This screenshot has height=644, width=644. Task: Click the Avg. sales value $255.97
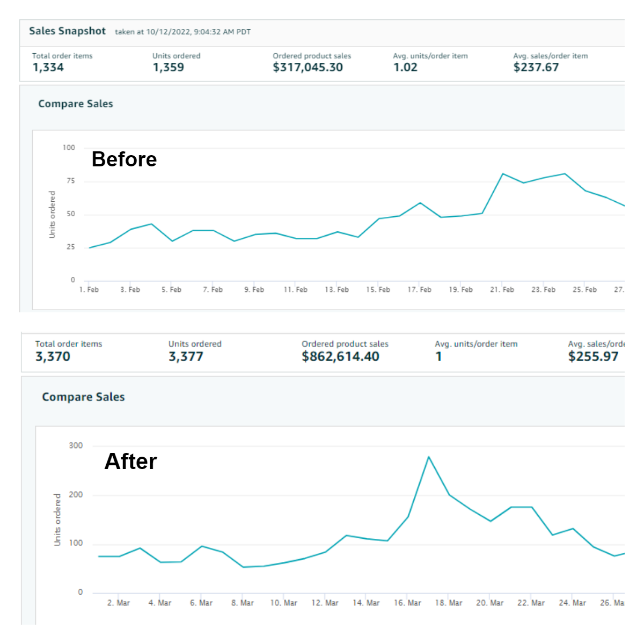pyautogui.click(x=593, y=357)
